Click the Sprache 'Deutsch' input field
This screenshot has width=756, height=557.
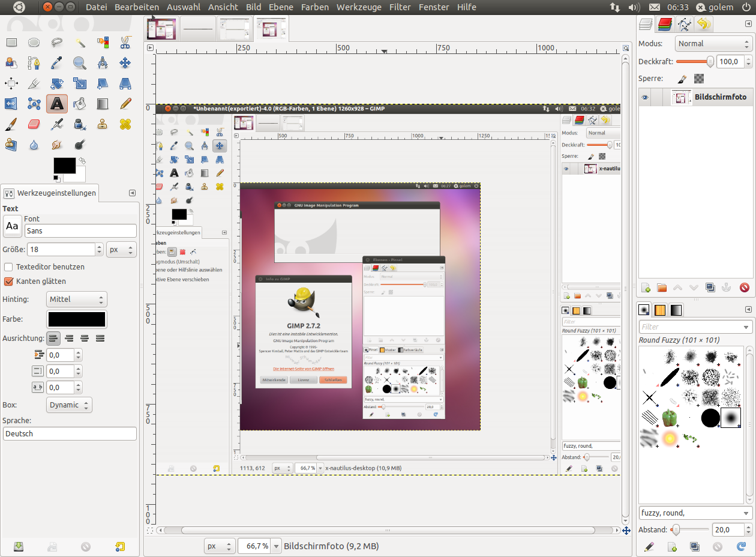coord(70,434)
